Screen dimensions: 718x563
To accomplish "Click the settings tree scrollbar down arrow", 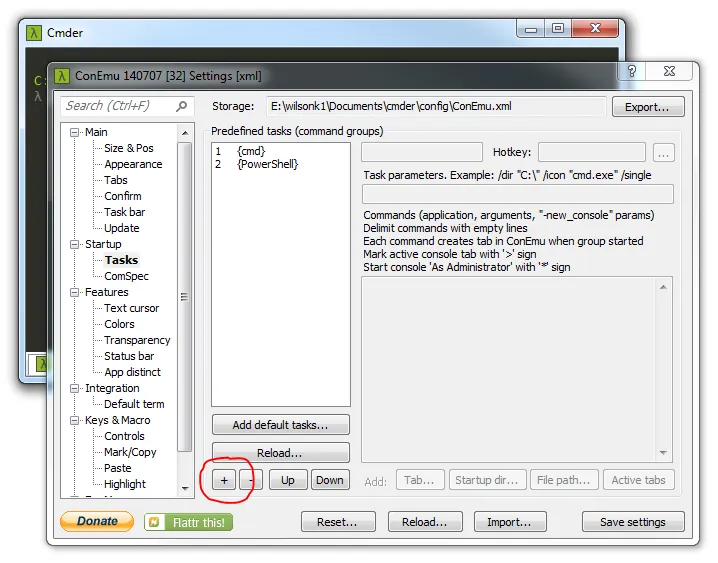I will (184, 488).
